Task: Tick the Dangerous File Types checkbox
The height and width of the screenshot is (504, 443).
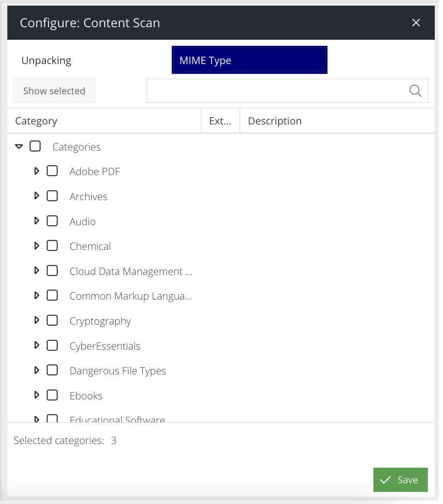Action: click(x=52, y=370)
